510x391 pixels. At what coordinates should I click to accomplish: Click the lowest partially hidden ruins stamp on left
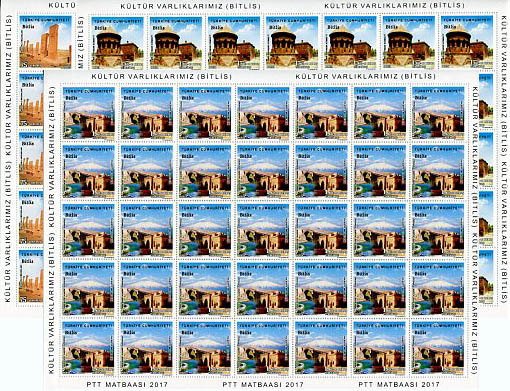point(31,277)
